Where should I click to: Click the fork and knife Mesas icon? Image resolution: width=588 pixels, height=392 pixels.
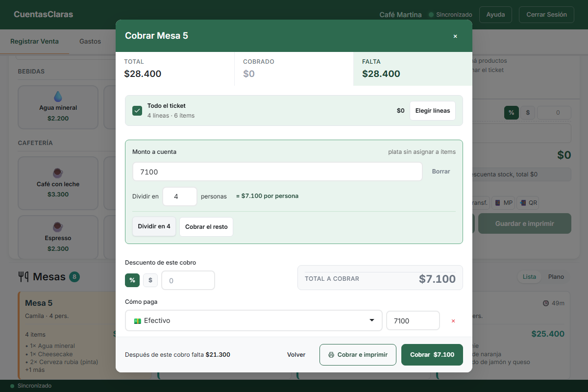[23, 277]
